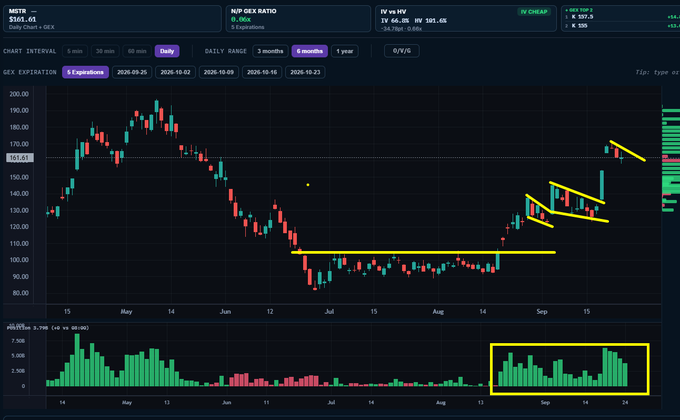Select the K 157.5 GEX row
The width and height of the screenshot is (680, 420).
[622, 17]
